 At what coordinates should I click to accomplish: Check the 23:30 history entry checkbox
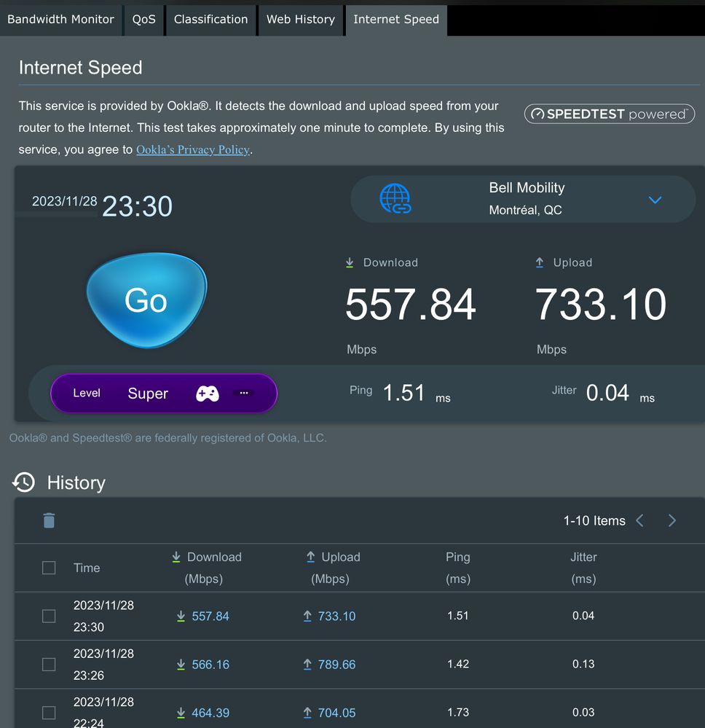point(49,617)
